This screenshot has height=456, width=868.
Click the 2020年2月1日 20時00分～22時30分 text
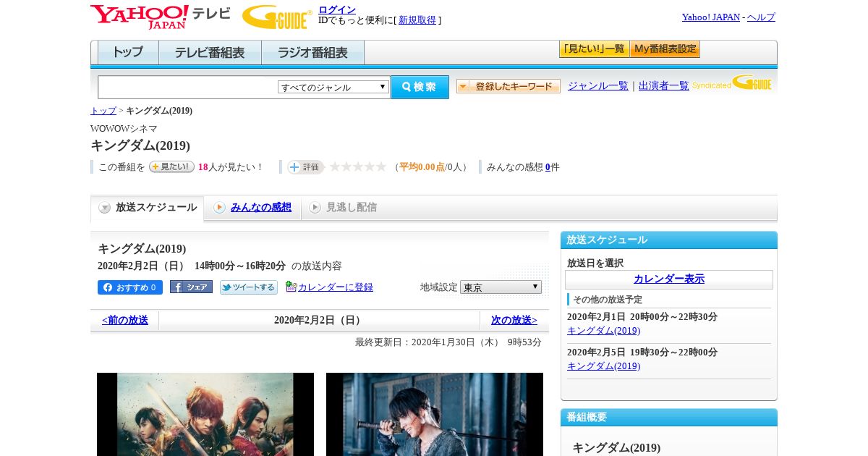[642, 317]
